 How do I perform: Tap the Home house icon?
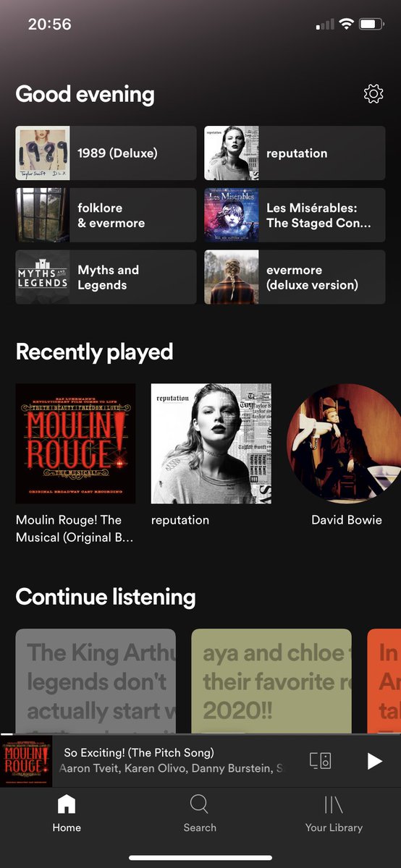click(67, 804)
